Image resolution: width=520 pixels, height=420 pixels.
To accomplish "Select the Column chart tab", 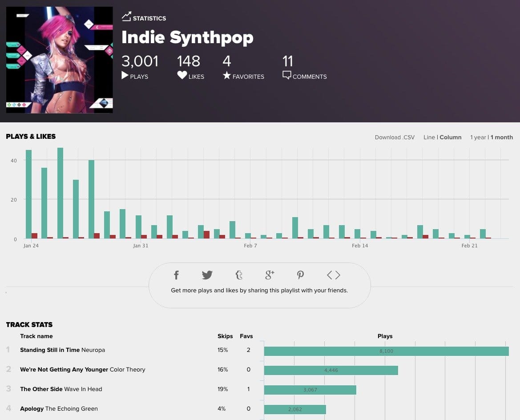I will point(450,137).
